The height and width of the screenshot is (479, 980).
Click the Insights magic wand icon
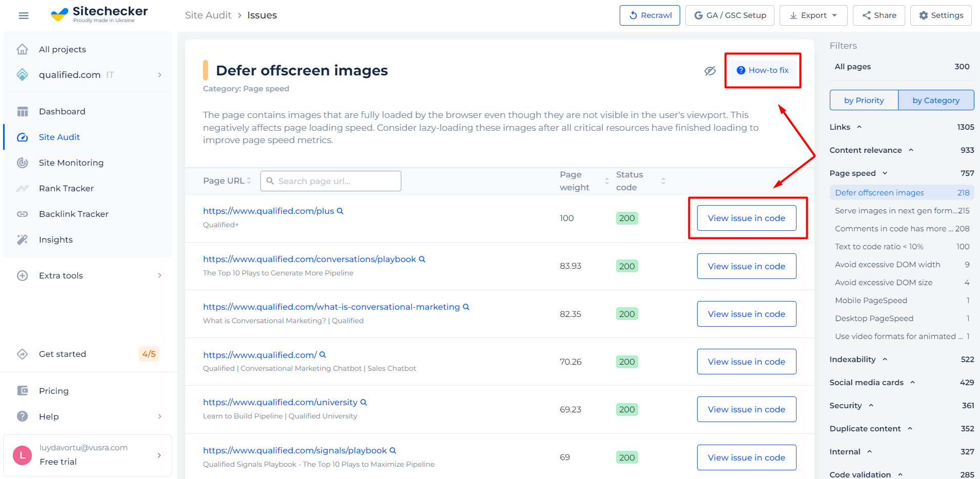point(22,239)
